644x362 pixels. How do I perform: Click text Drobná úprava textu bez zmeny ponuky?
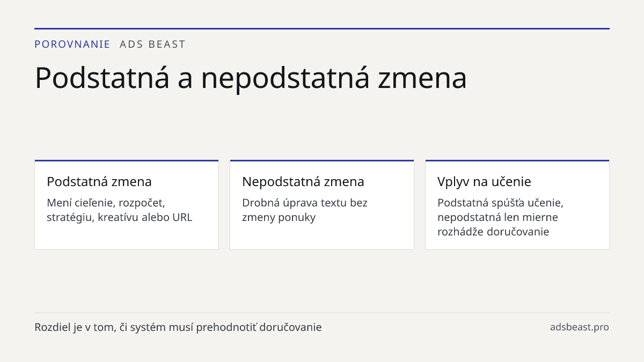tap(305, 210)
